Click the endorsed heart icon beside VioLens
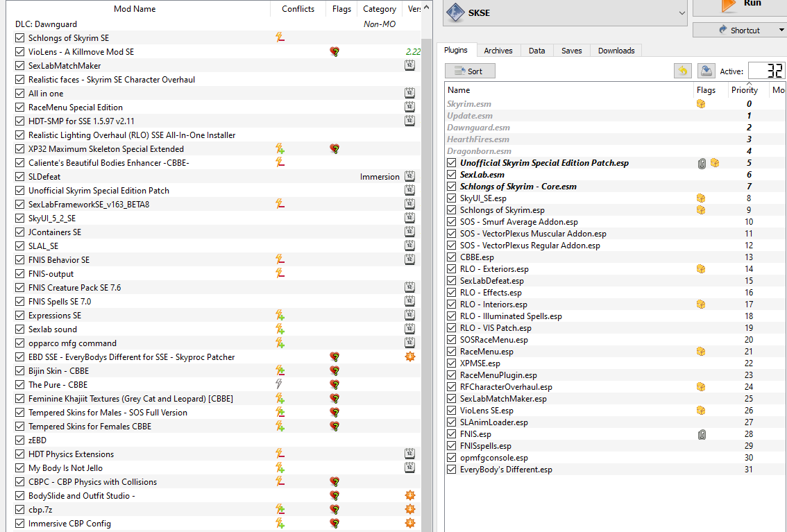 point(335,51)
